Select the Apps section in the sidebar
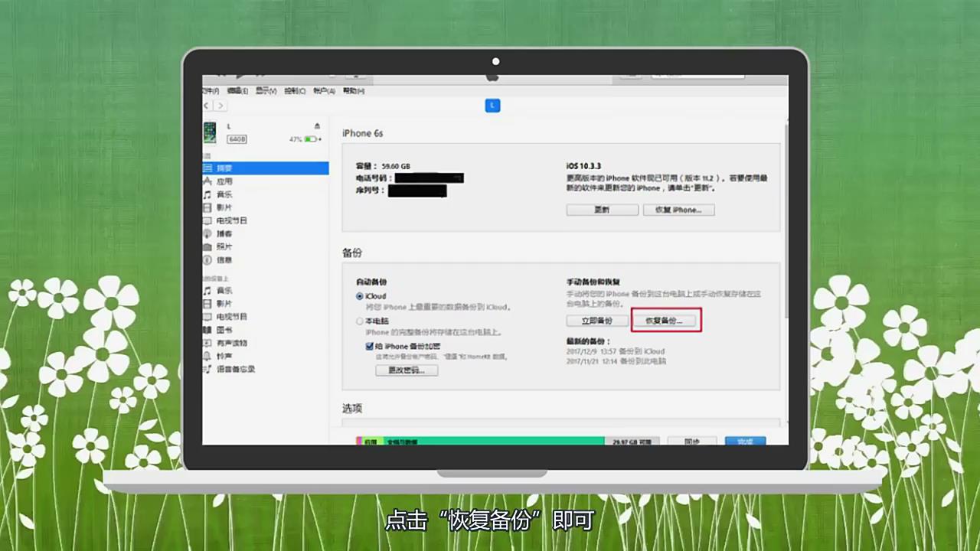 (x=224, y=181)
